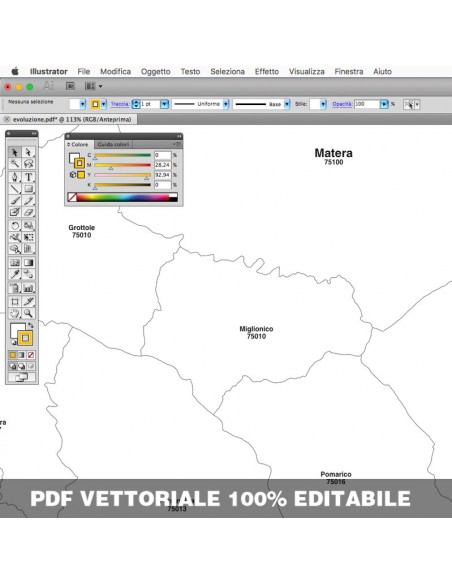Select the Blend tool

click(x=28, y=274)
